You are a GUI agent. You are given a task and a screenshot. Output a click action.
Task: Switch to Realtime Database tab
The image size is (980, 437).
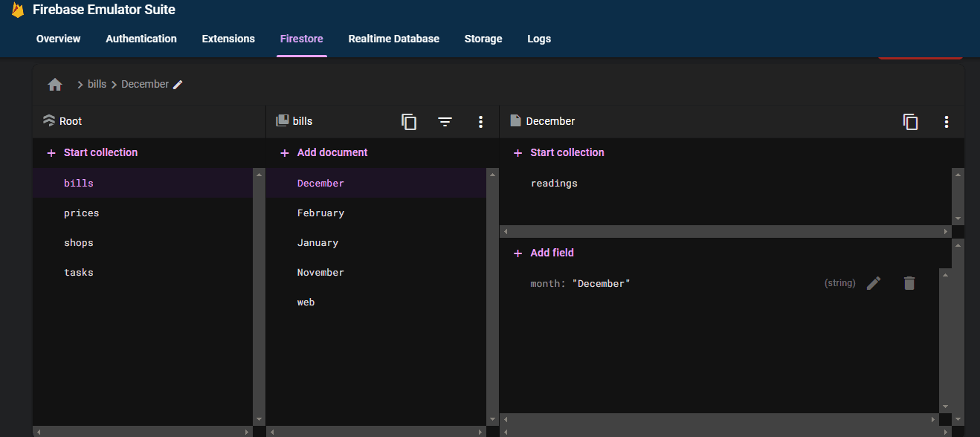393,39
